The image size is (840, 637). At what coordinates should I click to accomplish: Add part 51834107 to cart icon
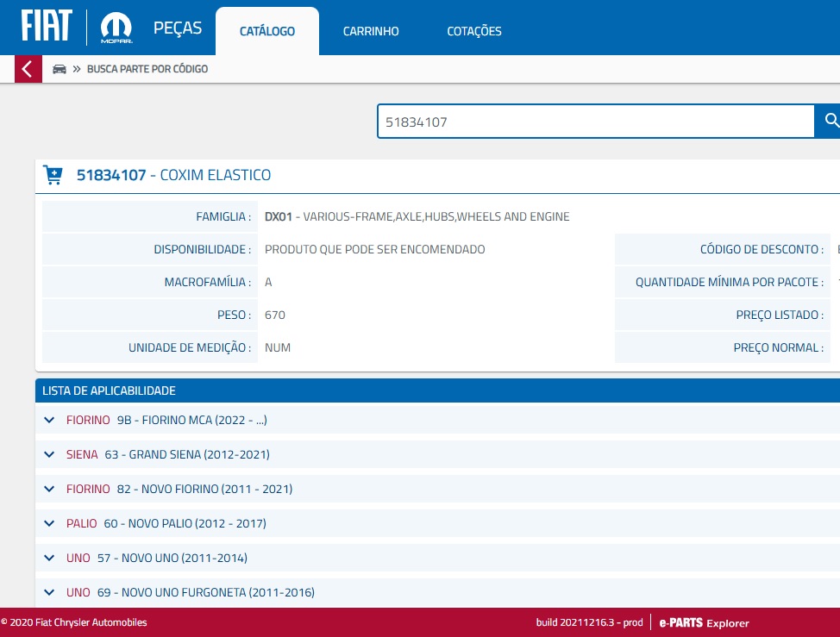point(53,175)
